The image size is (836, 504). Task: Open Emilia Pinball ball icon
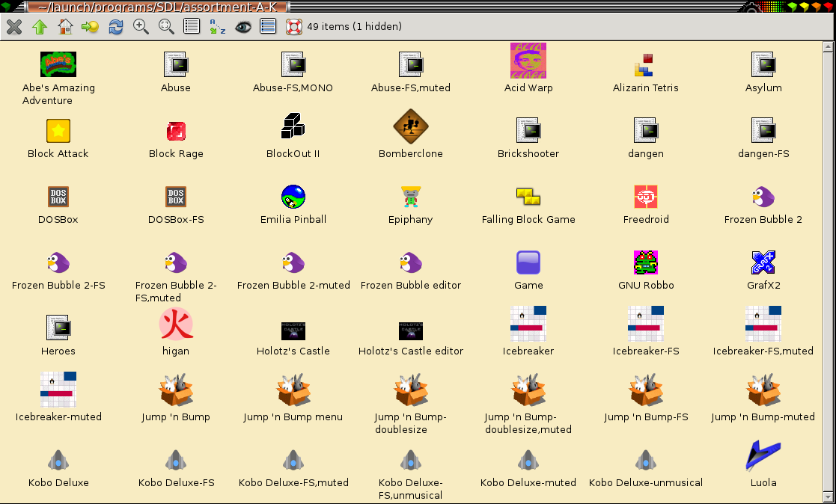[293, 197]
